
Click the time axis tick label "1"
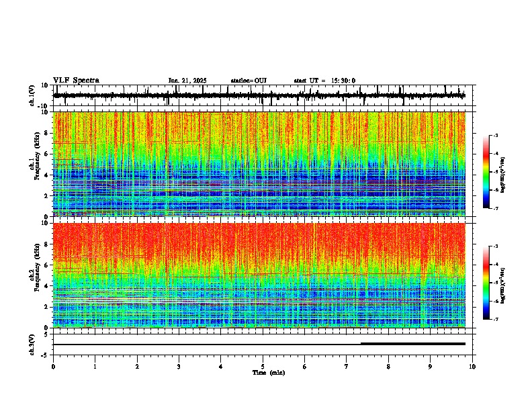(95, 367)
